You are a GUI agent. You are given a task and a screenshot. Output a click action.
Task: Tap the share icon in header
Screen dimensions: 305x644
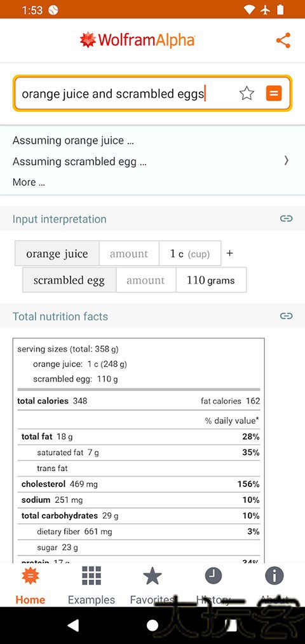point(283,40)
